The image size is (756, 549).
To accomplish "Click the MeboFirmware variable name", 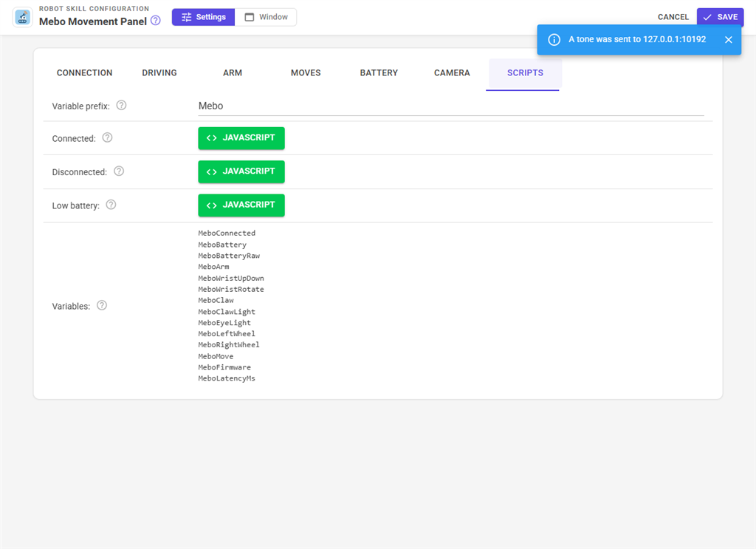I will click(224, 367).
